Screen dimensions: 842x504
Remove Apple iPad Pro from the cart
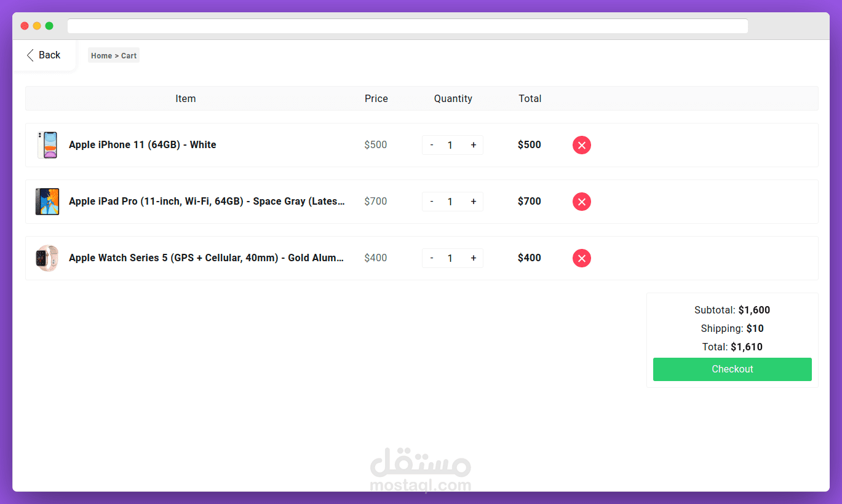(582, 202)
